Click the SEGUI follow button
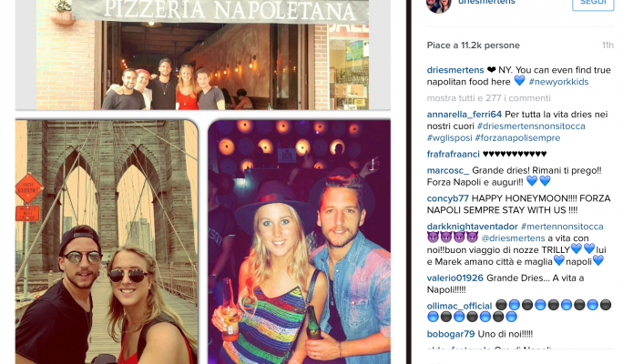The width and height of the screenshot is (623, 364). click(x=593, y=3)
